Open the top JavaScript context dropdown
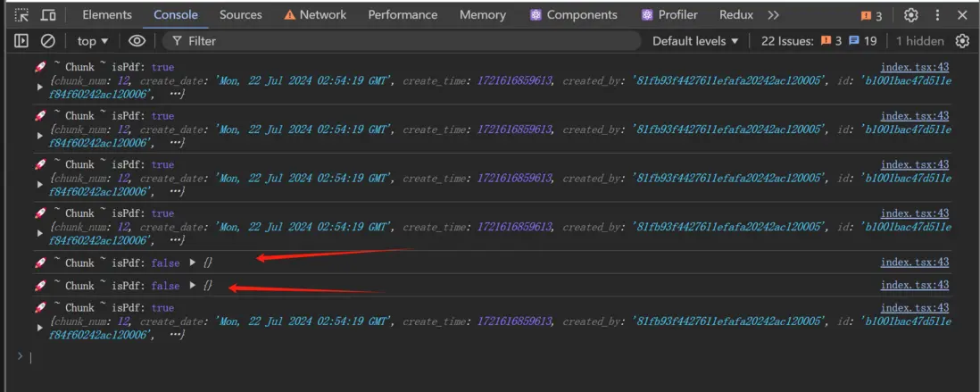Screen dimensions: 980x392 pos(92,41)
